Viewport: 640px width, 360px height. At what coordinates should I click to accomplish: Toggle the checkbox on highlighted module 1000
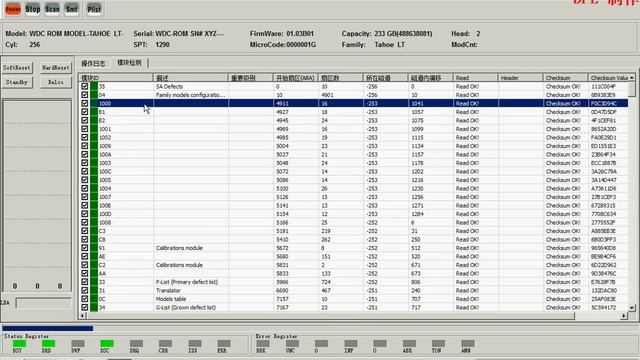84,103
